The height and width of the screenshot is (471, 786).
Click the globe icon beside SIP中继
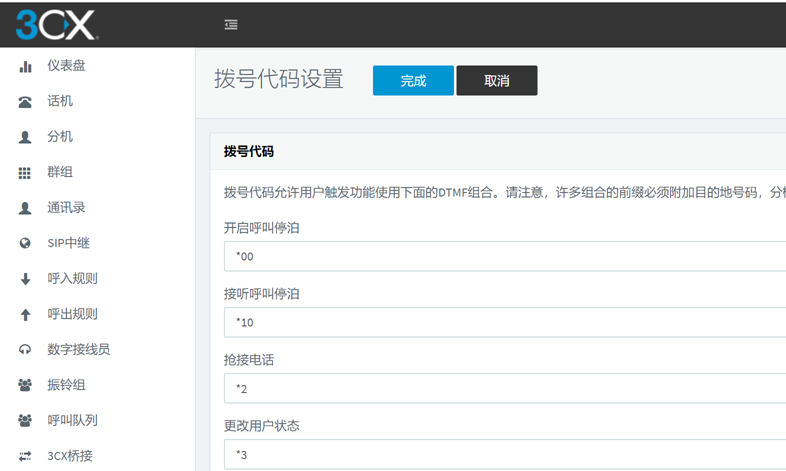pyautogui.click(x=25, y=243)
